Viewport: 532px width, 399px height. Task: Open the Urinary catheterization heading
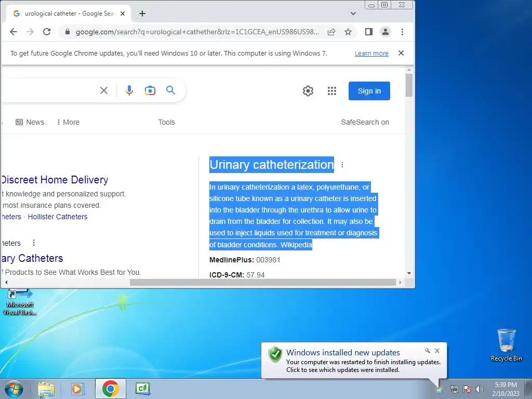271,165
